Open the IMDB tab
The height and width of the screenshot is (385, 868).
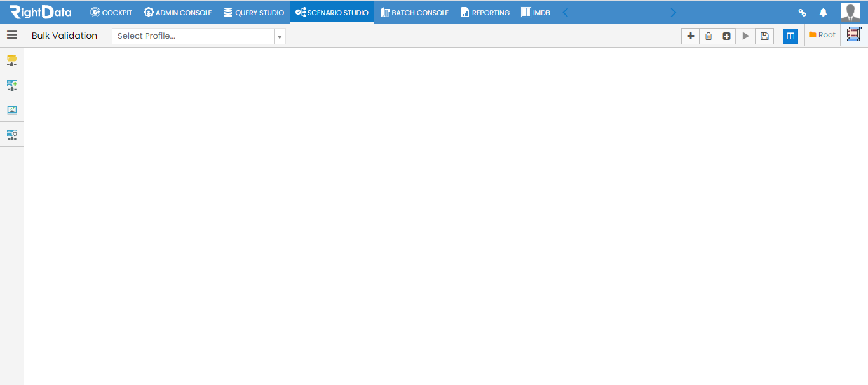[x=535, y=12]
